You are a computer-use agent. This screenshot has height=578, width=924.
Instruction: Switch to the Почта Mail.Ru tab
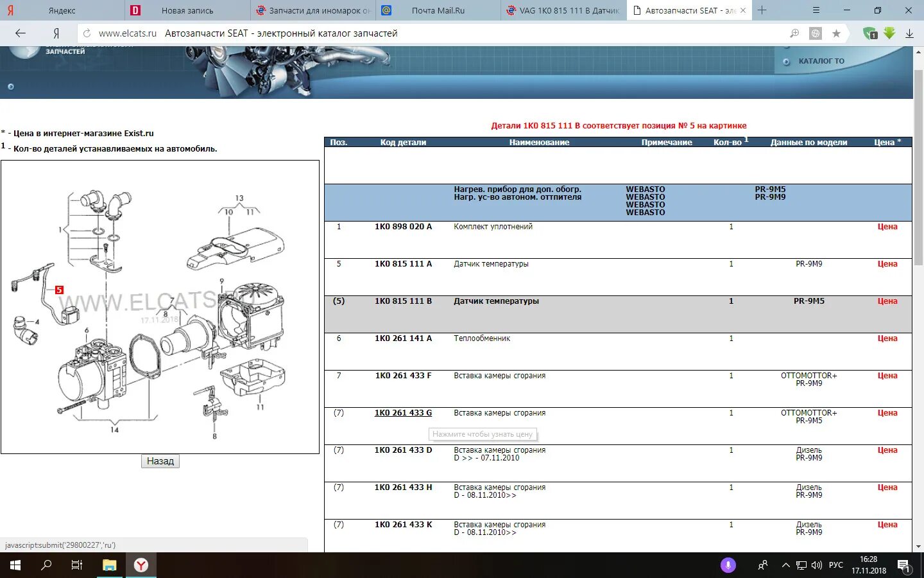pyautogui.click(x=438, y=10)
